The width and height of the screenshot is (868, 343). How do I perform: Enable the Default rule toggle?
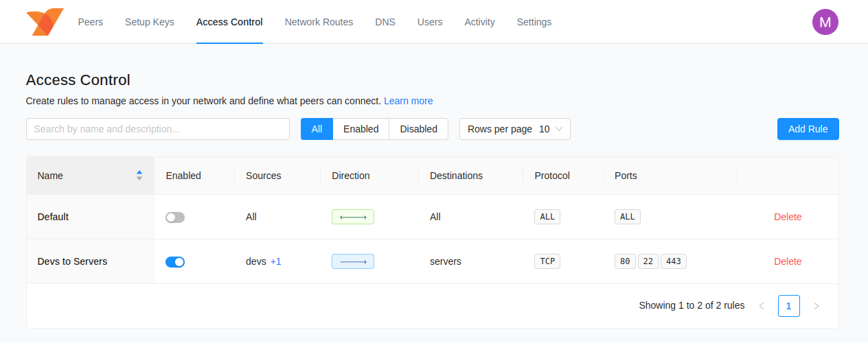coord(175,217)
